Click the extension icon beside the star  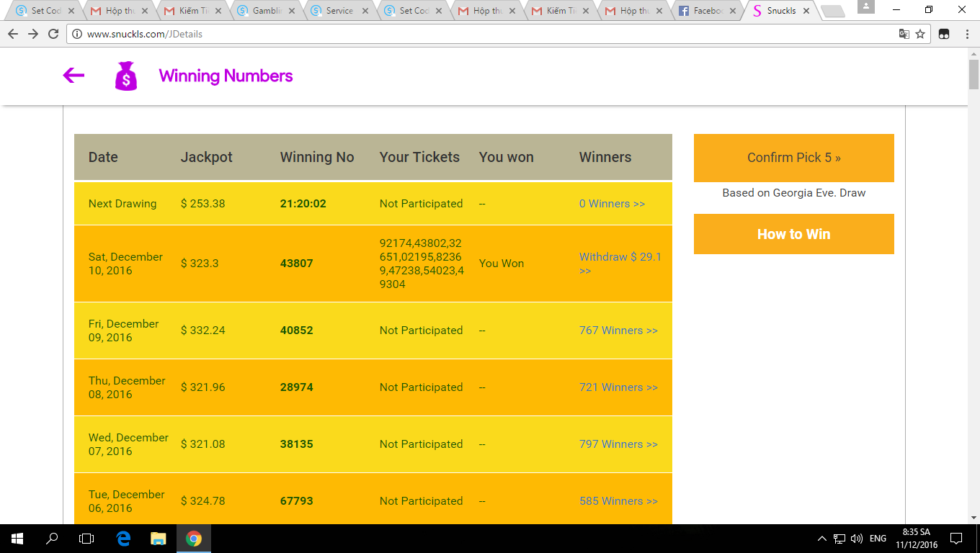[943, 34]
